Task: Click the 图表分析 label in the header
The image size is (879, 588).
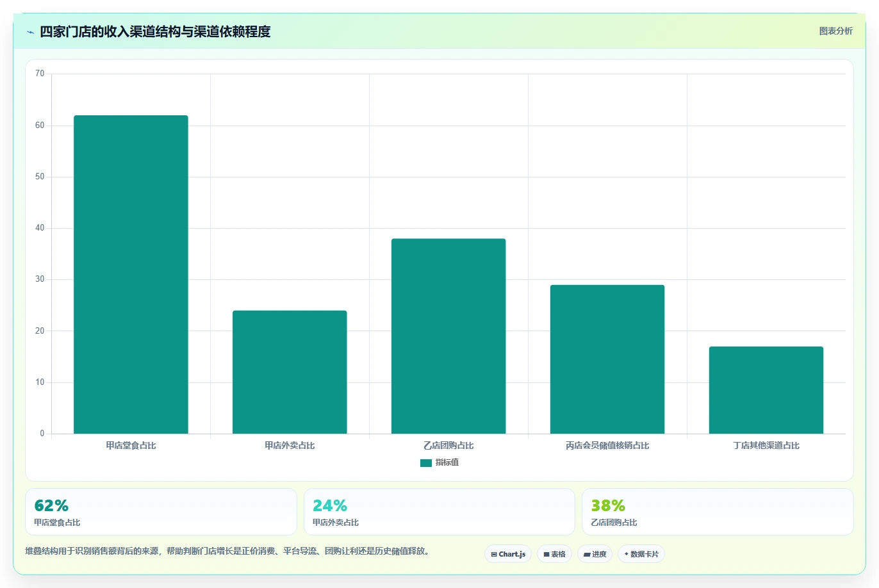Action: [x=835, y=31]
